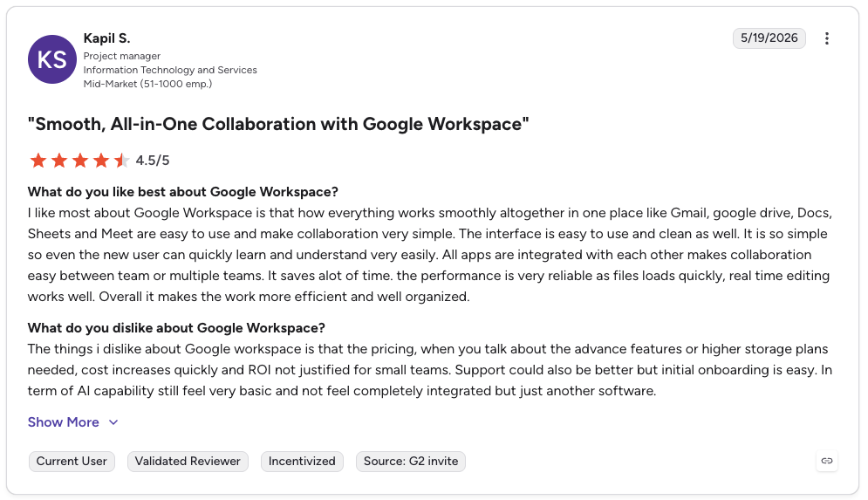The width and height of the screenshot is (868, 500).
Task: Click the review title Smooth, All-in-One Collaboration
Action: [x=278, y=124]
